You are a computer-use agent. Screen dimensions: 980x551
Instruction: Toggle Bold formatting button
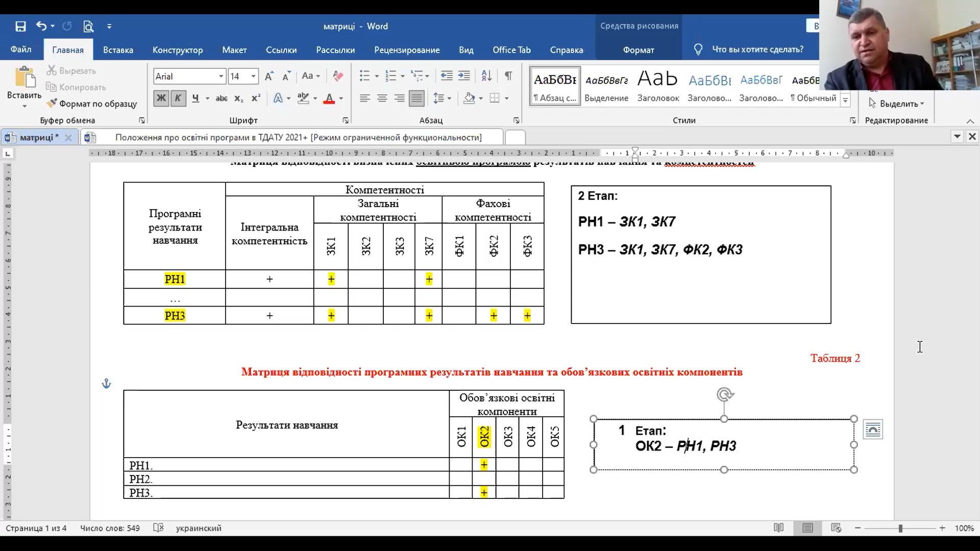point(161,98)
